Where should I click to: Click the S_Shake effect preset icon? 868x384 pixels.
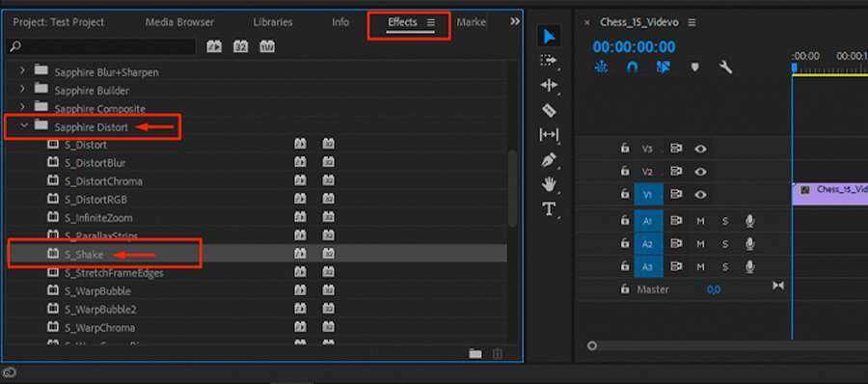tap(53, 254)
